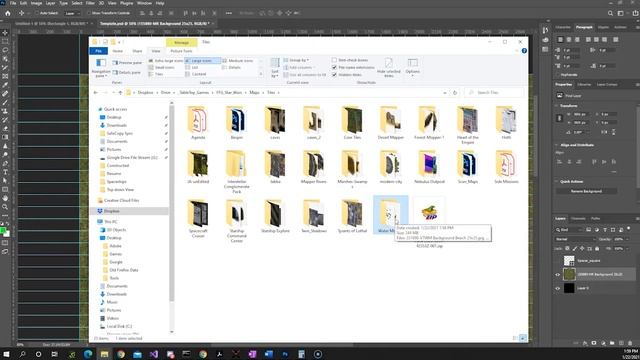The height and width of the screenshot is (360, 640).
Task: Open the Nebulus Outpost folder
Action: 429,167
